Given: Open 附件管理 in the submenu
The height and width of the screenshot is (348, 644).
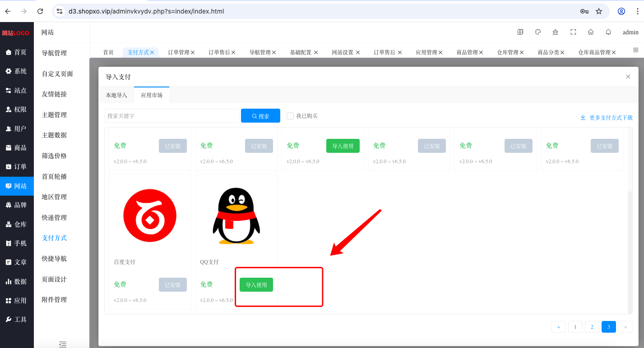Looking at the screenshot, I should [54, 300].
